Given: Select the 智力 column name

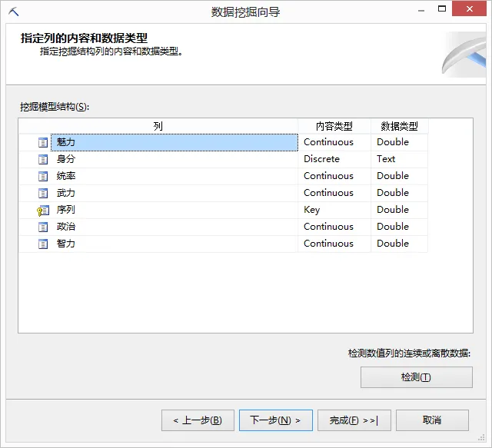Looking at the screenshot, I should pos(66,244).
